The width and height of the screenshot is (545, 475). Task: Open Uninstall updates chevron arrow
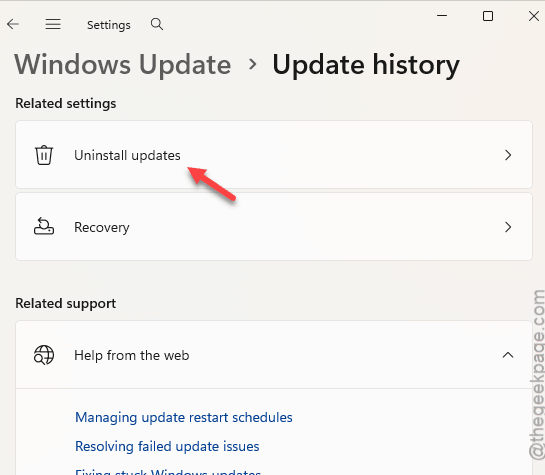pos(508,155)
